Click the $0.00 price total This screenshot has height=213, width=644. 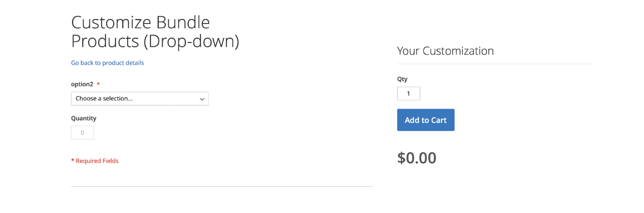[x=417, y=158]
